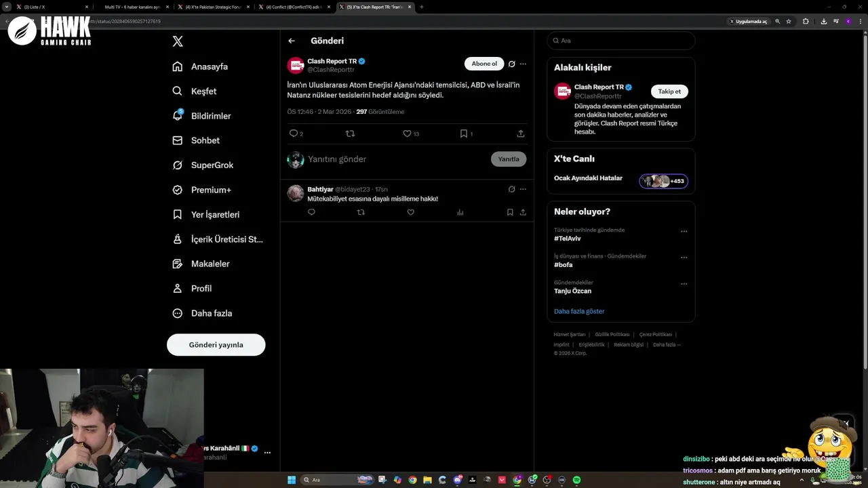Go back with the arrow next to Gönderi
Screen dimensions: 868x488
tap(292, 41)
